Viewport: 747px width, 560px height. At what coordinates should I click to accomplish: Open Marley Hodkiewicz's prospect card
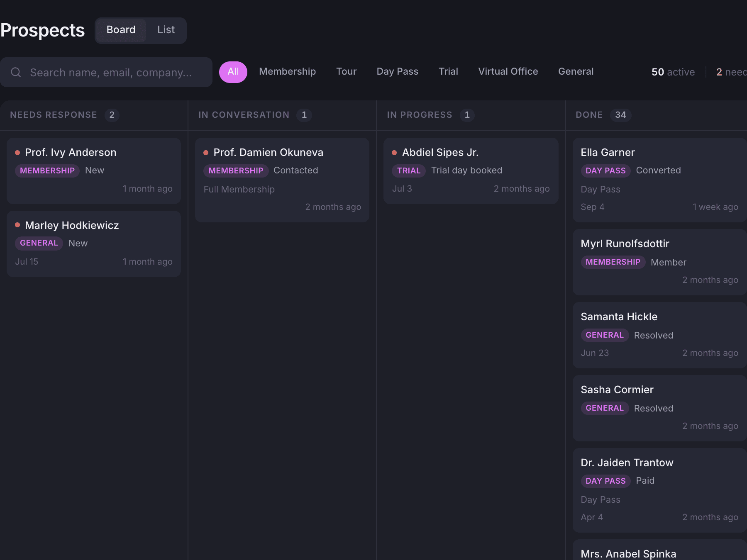[x=94, y=244]
